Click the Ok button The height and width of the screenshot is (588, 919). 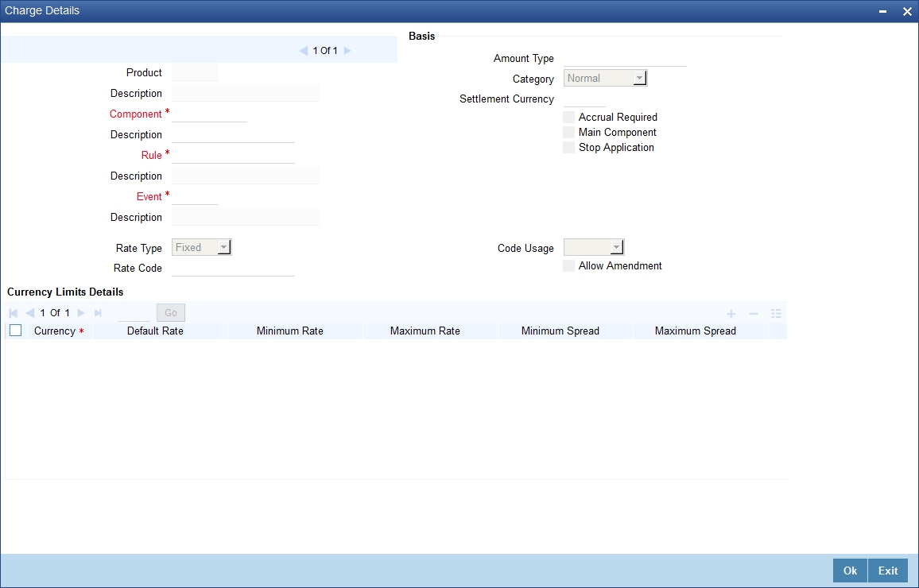(850, 571)
